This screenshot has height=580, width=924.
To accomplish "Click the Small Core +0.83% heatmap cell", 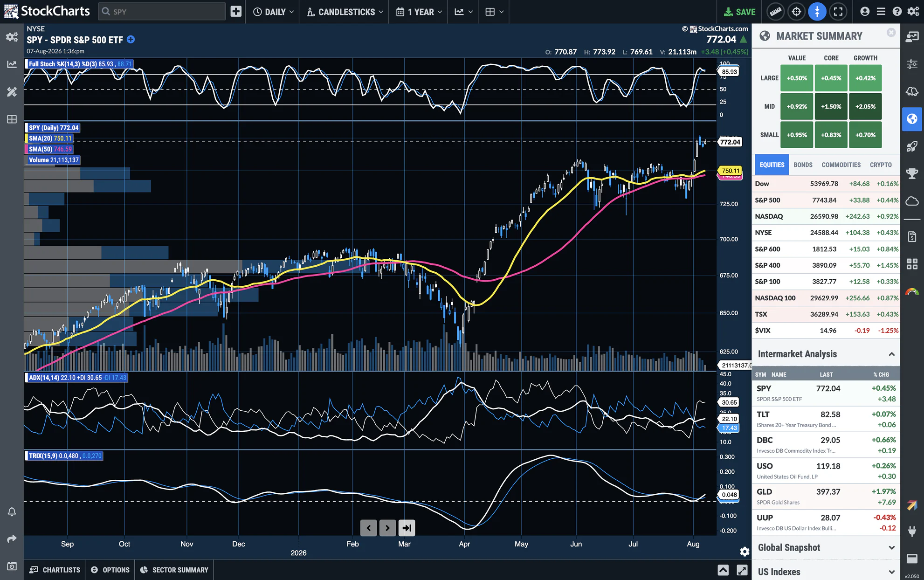I will click(831, 135).
